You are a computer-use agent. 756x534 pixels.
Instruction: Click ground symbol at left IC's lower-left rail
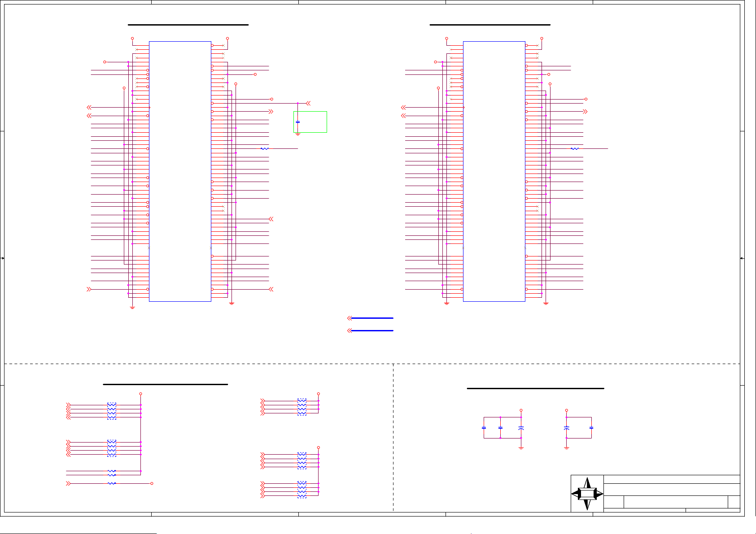pyautogui.click(x=132, y=308)
